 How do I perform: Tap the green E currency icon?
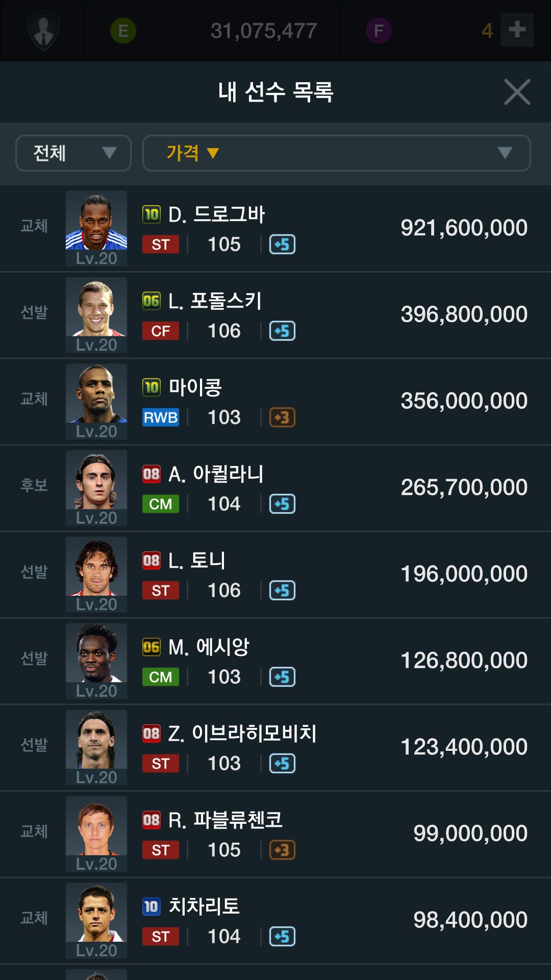[x=123, y=31]
